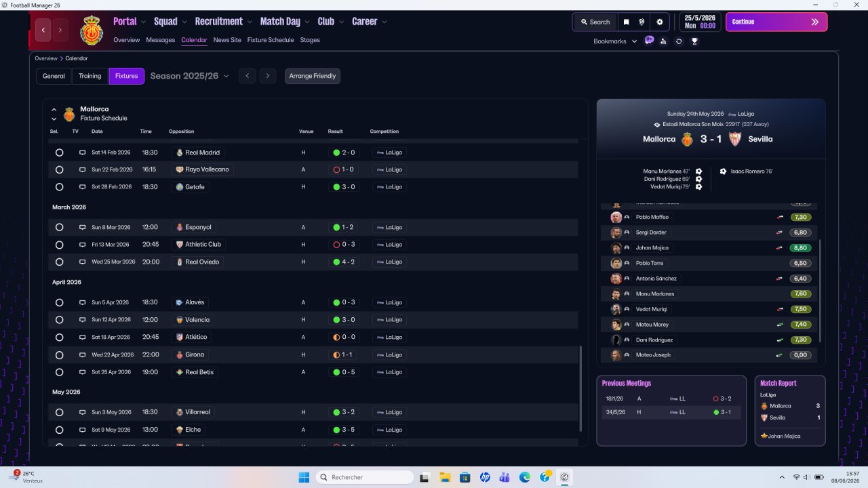The height and width of the screenshot is (488, 868).
Task: Open the Mallorca club crest in header
Action: (x=91, y=30)
